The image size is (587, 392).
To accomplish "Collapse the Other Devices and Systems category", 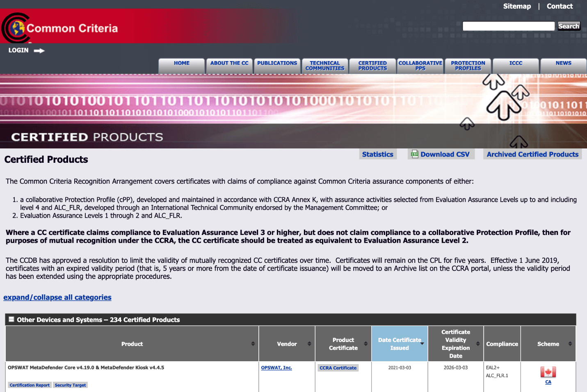I will coord(11,319).
